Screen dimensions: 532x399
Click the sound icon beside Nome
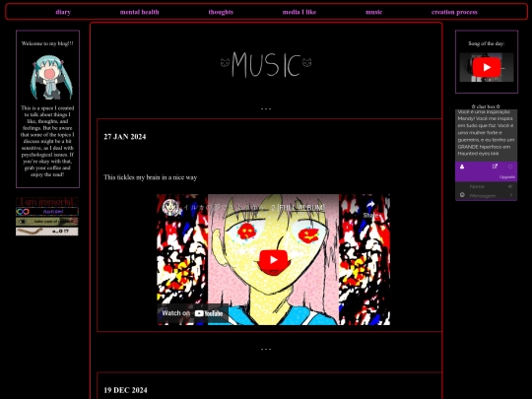510,186
